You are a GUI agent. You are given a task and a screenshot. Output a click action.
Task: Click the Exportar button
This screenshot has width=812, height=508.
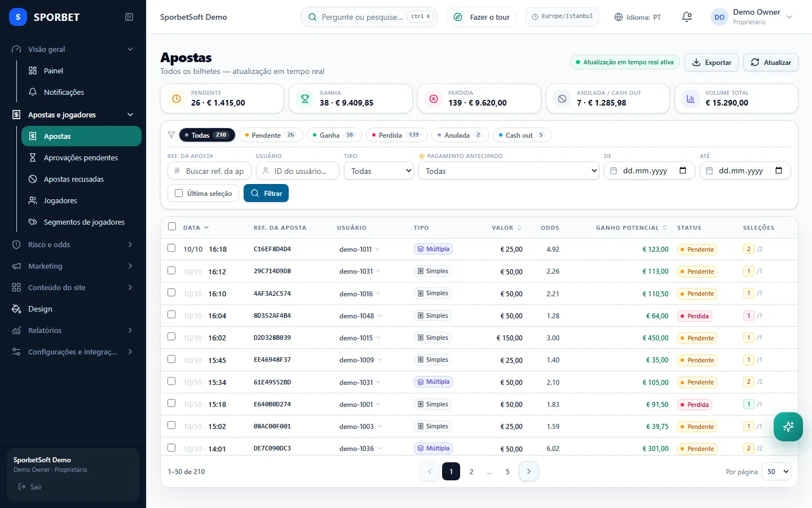[712, 62]
